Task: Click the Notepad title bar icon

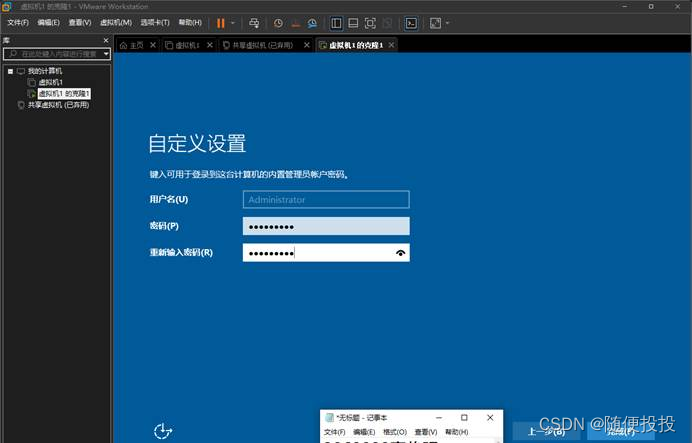Action: 329,417
